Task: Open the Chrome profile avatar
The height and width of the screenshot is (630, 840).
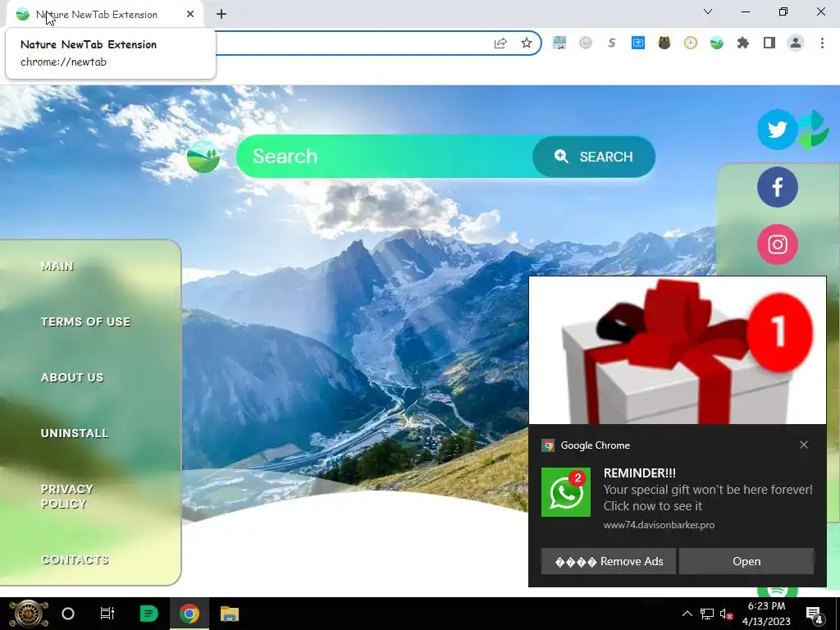Action: click(796, 43)
